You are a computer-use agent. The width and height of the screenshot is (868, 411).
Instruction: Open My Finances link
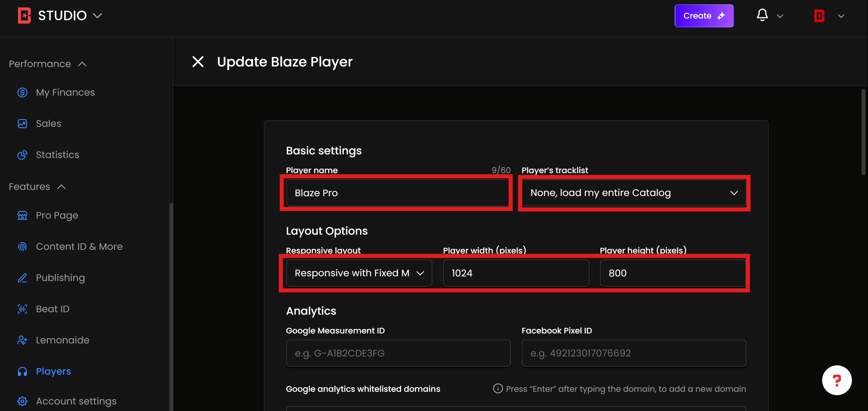[x=65, y=92]
